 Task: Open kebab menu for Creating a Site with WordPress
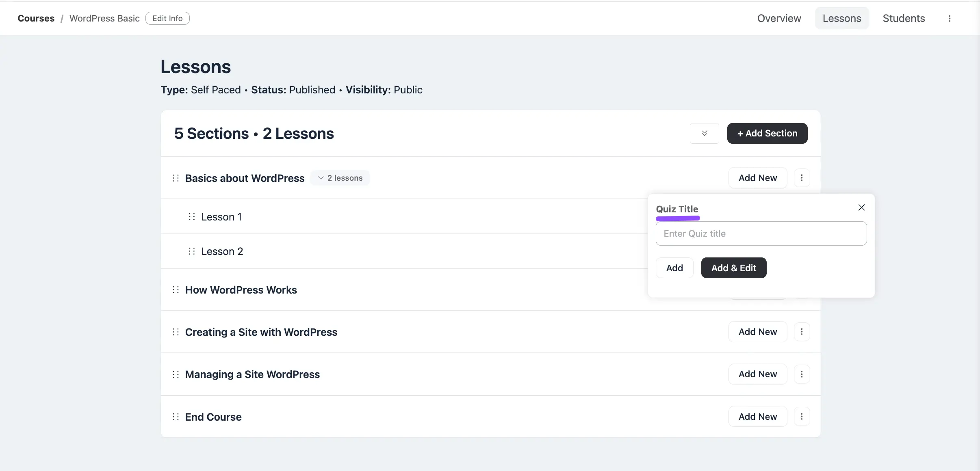[x=801, y=332]
